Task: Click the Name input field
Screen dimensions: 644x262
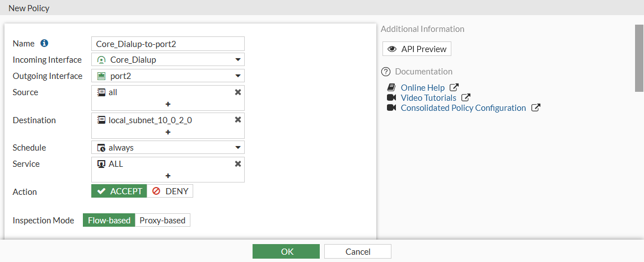Action: (168, 43)
